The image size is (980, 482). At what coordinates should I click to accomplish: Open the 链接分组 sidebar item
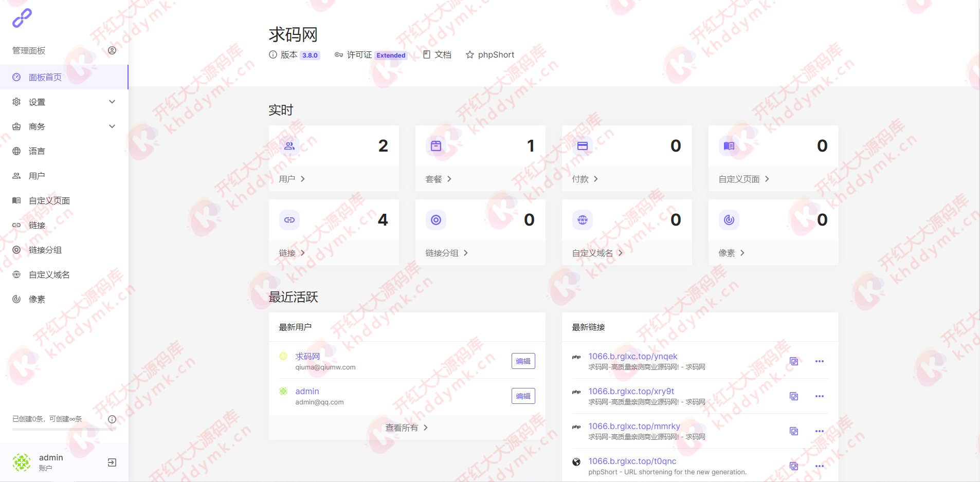click(x=64, y=250)
